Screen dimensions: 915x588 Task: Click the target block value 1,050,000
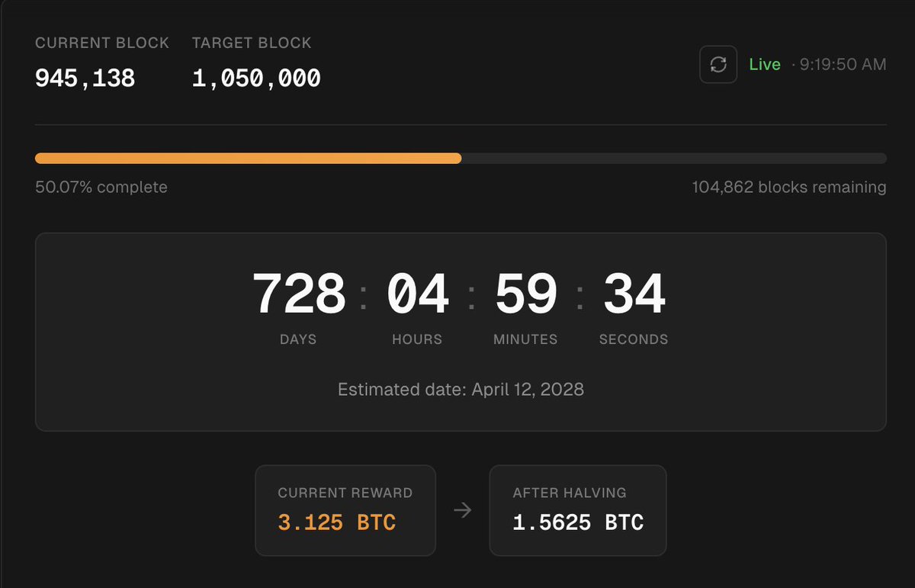click(256, 78)
